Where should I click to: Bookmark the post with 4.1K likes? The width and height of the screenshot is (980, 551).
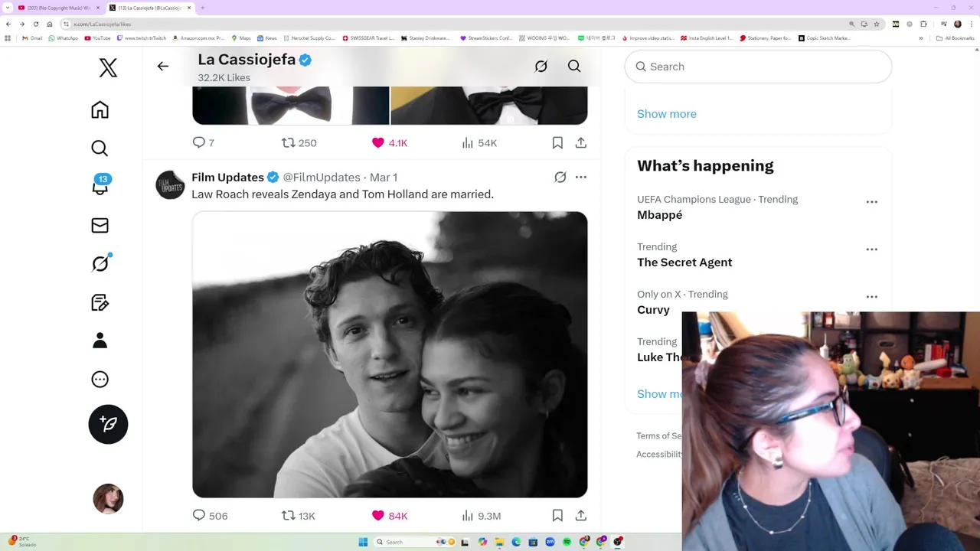pyautogui.click(x=557, y=142)
